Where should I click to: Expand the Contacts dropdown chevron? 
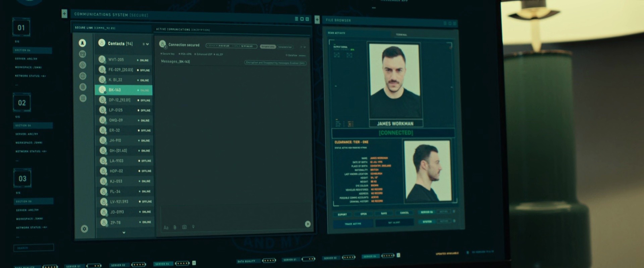pos(147,44)
